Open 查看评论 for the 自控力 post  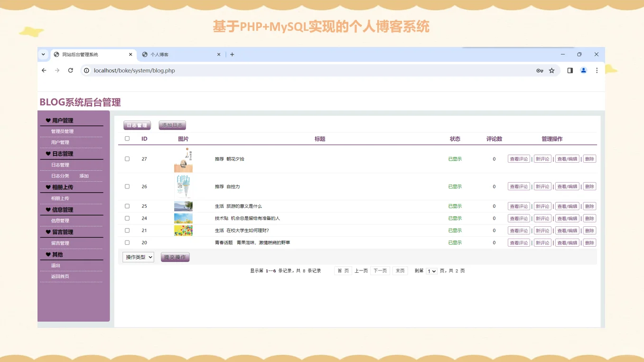tap(518, 186)
